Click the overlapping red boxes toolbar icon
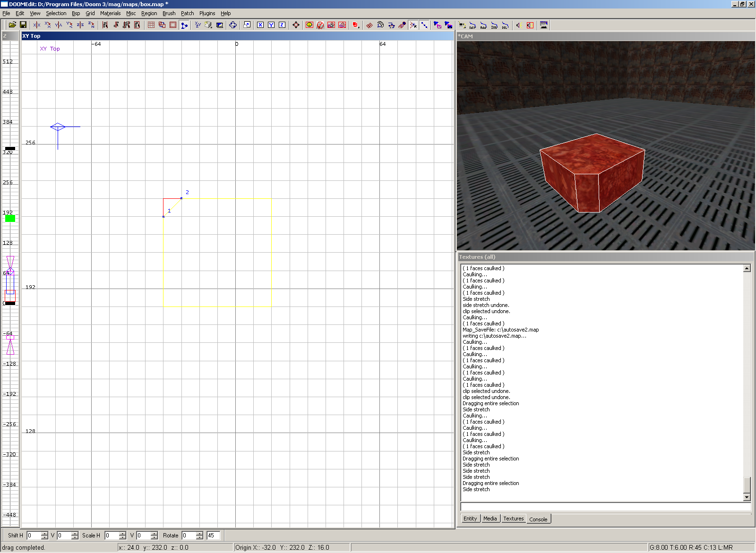The image size is (756, 553). coord(162,25)
